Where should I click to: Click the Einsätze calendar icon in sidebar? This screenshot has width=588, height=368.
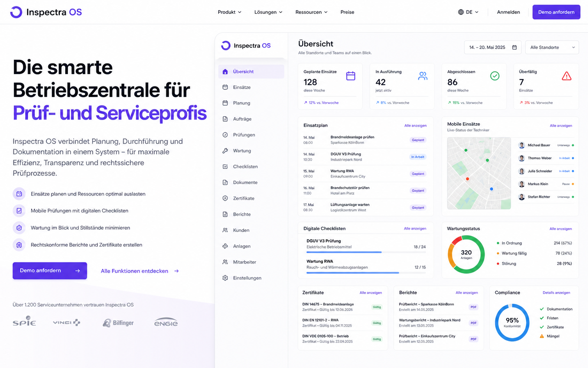pos(225,87)
